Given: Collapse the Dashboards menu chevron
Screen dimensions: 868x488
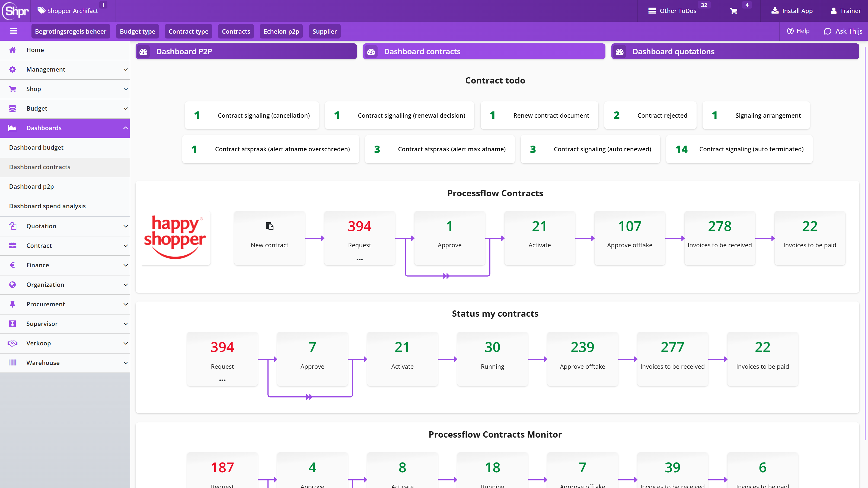Looking at the screenshot, I should (126, 128).
